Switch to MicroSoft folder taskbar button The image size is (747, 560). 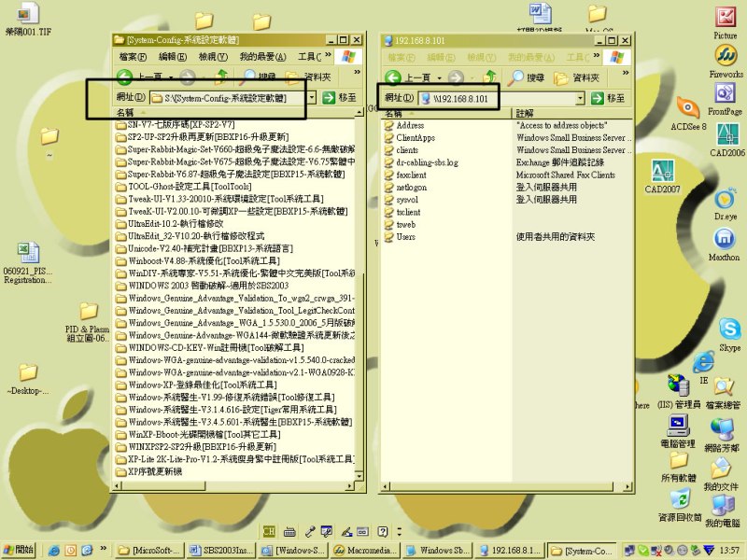pyautogui.click(x=148, y=550)
